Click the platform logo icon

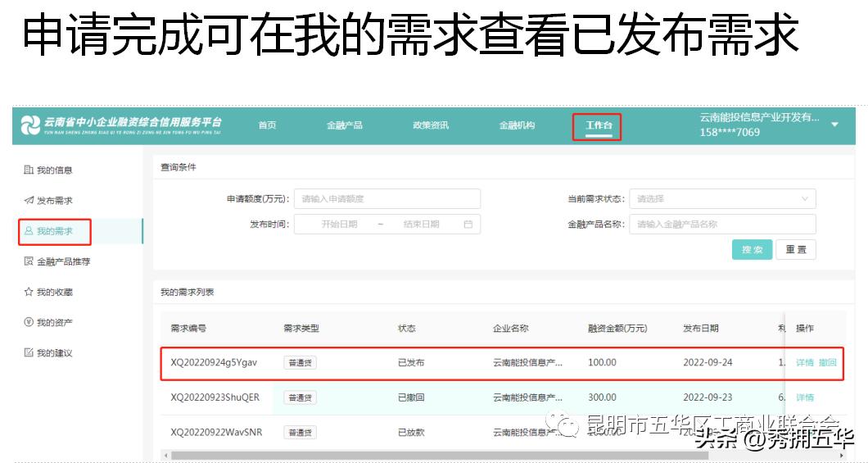pos(30,125)
